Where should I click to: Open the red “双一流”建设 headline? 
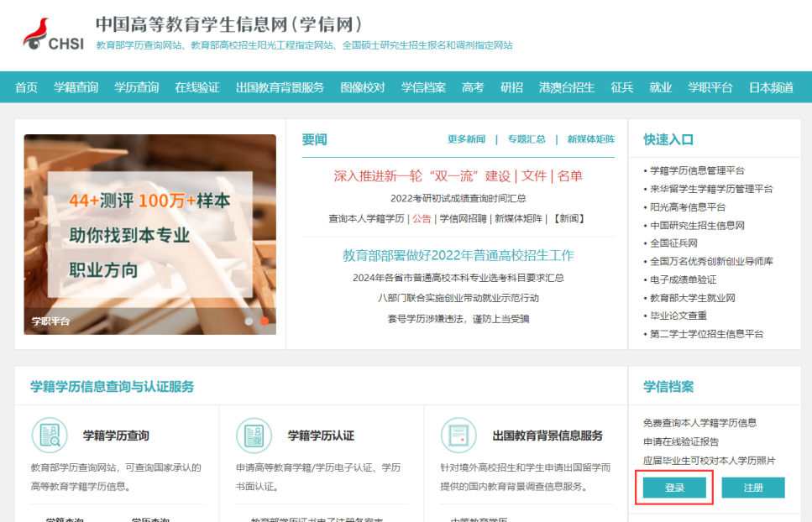(422, 176)
